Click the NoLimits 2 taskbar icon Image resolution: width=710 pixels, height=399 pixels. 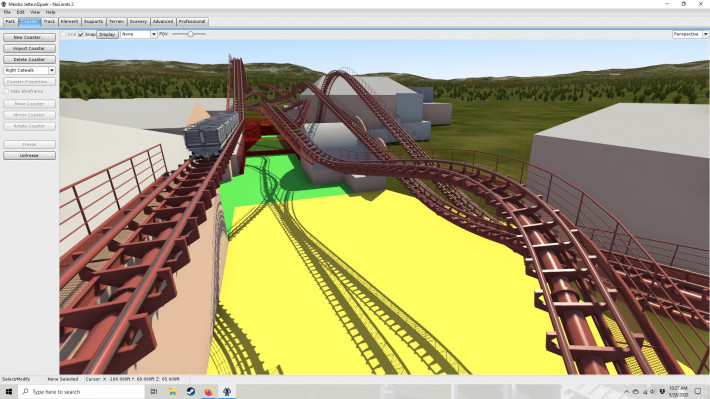pyautogui.click(x=227, y=391)
